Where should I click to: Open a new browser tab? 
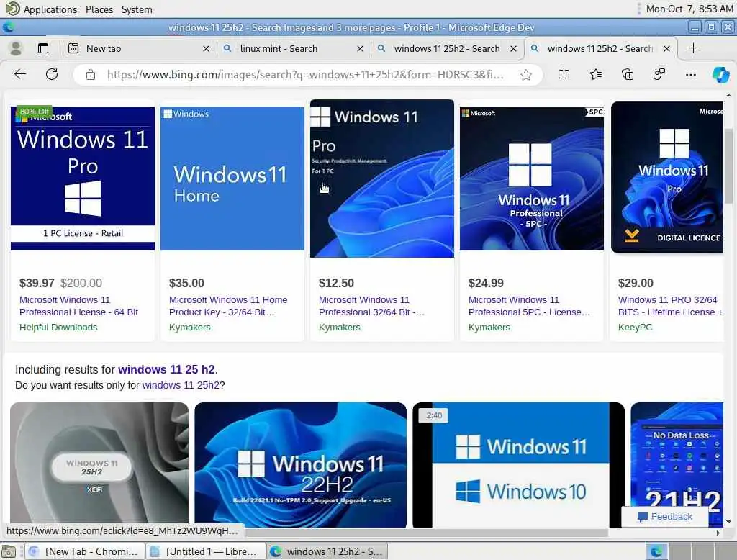[x=693, y=48]
